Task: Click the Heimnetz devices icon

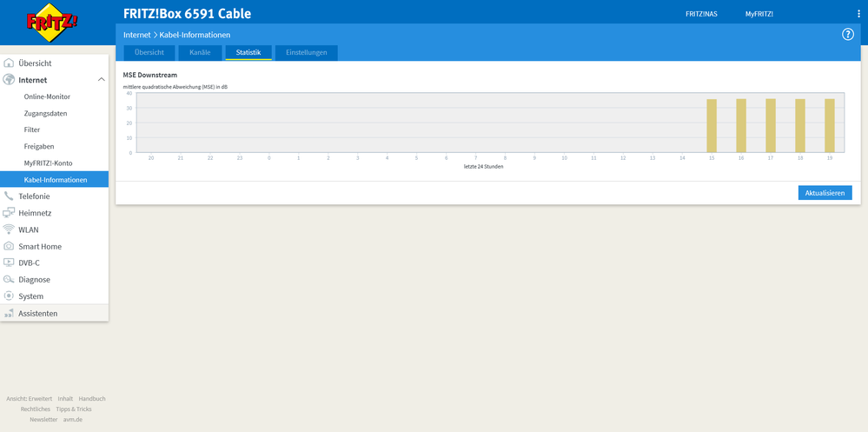Action: point(9,213)
